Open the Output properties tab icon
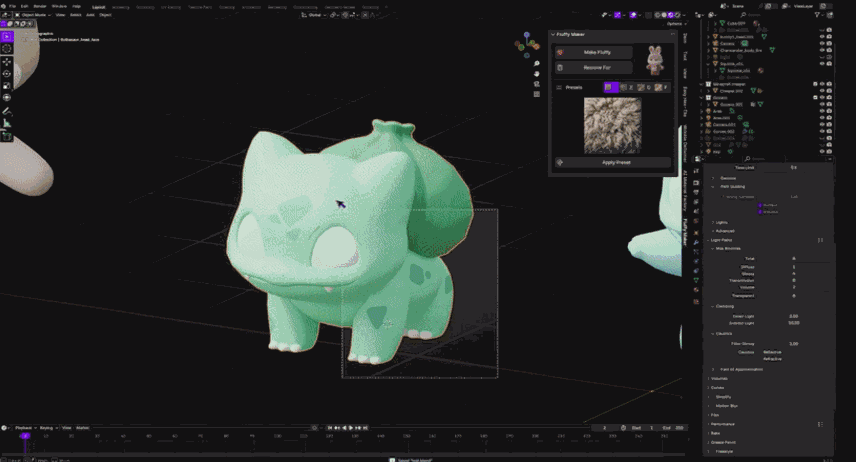 (x=697, y=193)
